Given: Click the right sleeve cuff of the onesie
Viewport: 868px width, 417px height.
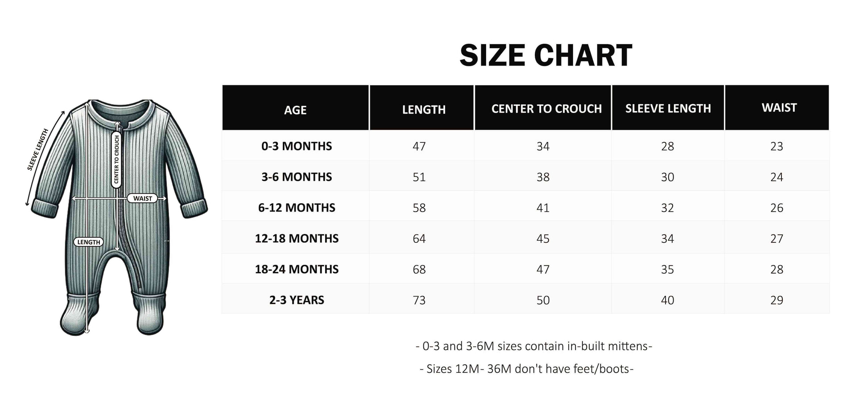Looking at the screenshot, I should (194, 208).
